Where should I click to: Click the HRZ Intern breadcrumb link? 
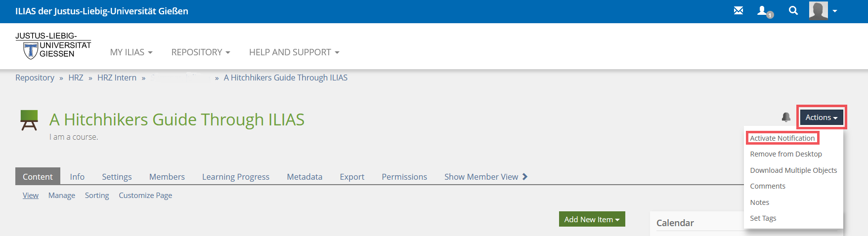(117, 78)
